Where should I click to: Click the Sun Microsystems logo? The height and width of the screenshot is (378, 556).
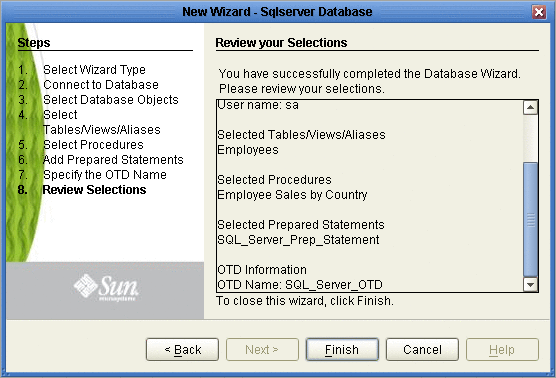point(106,288)
